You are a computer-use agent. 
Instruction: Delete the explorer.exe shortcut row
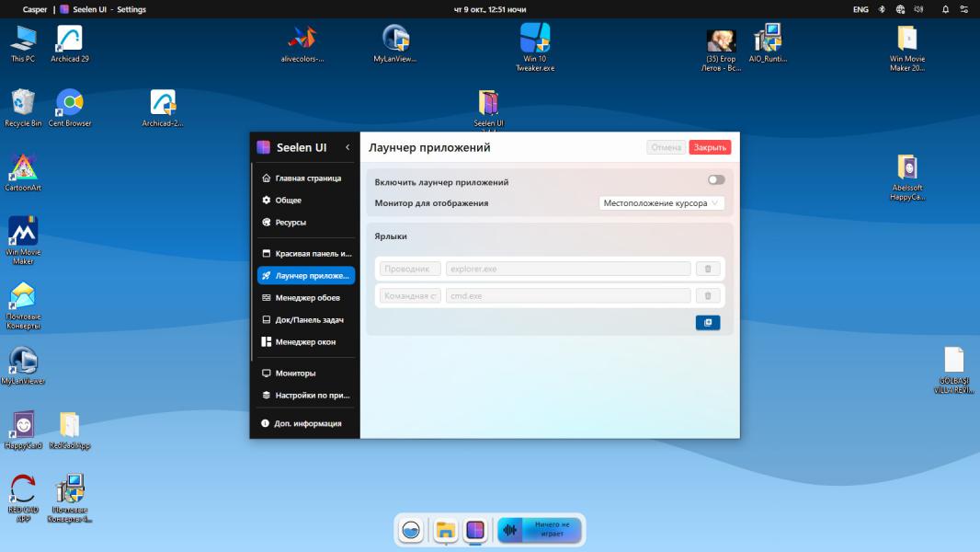(x=707, y=269)
